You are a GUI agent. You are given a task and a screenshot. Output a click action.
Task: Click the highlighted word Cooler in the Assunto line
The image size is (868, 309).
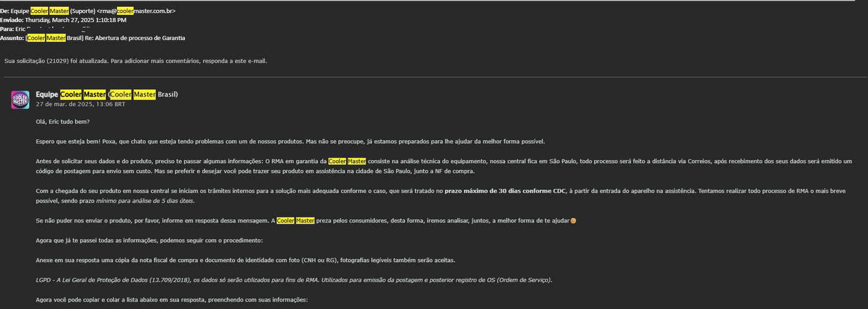coord(36,38)
